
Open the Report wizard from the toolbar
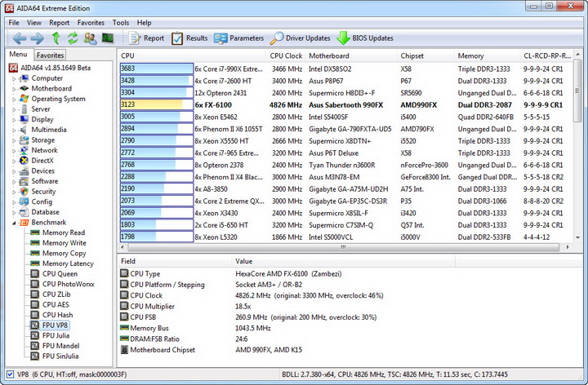click(x=146, y=38)
